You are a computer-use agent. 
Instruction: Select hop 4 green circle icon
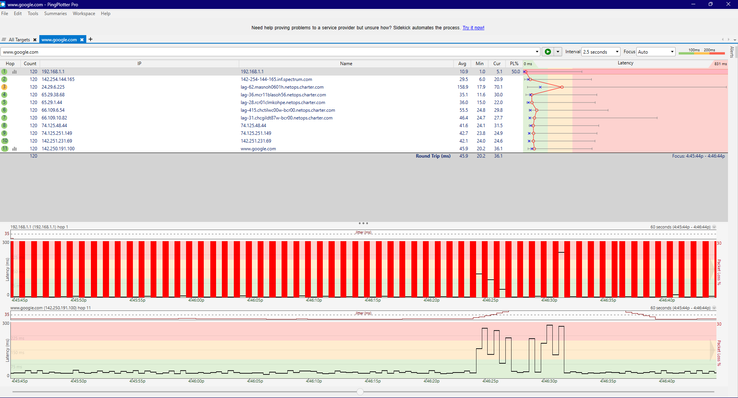tap(4, 95)
